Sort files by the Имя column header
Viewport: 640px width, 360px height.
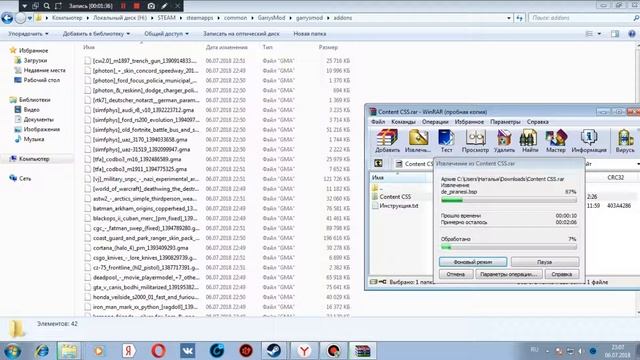89,47
